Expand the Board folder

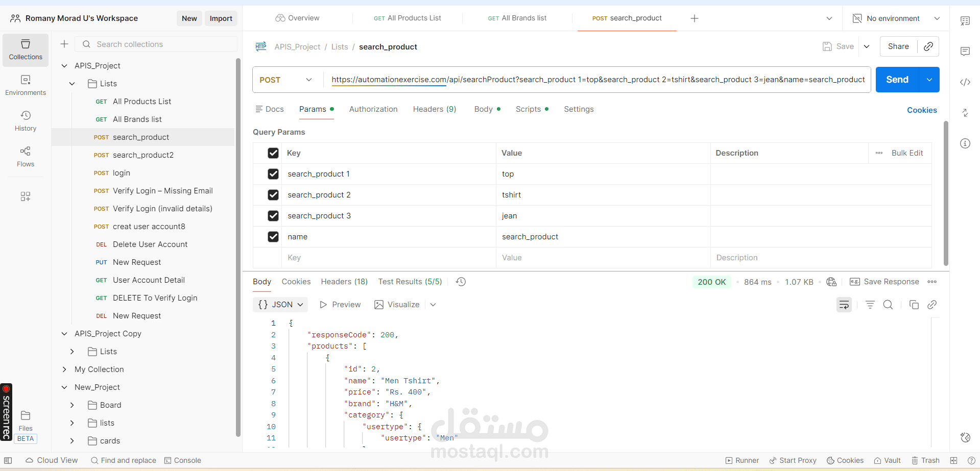(x=72, y=405)
